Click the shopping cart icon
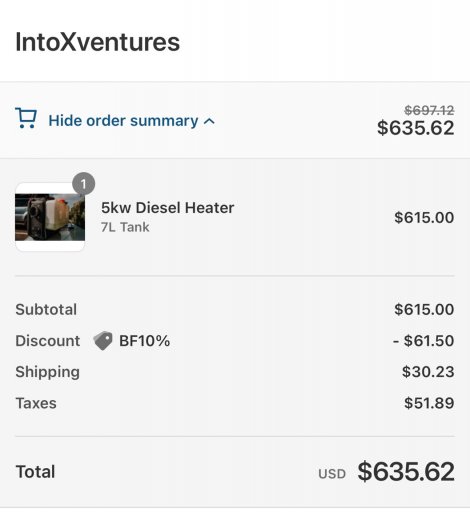 point(26,118)
